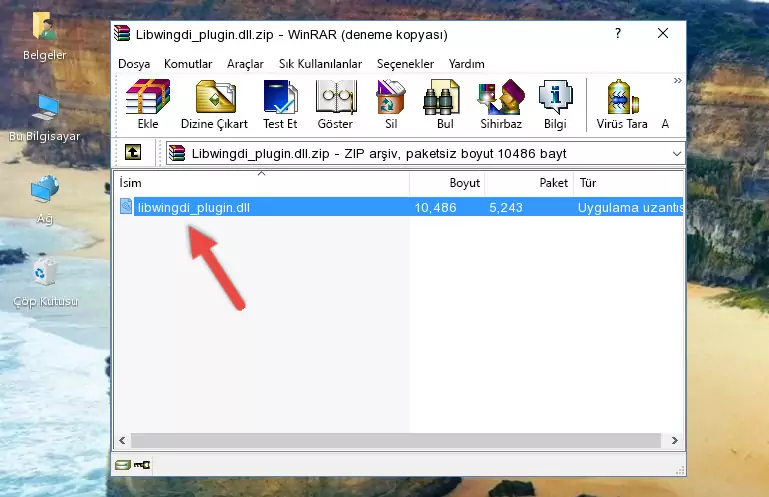Screen dimensions: 769x497
Task: Click the horizontal scrollbar track
Action: (x=396, y=440)
